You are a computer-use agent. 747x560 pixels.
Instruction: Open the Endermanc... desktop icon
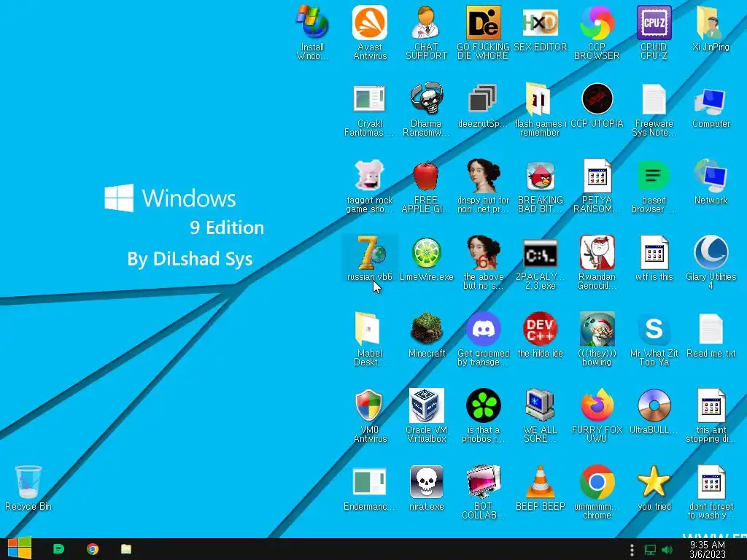[370, 489]
